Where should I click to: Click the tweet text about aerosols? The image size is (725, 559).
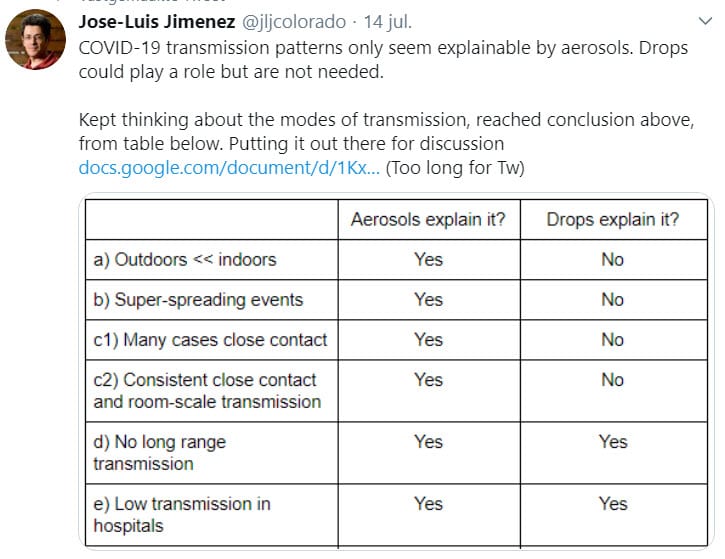(383, 60)
